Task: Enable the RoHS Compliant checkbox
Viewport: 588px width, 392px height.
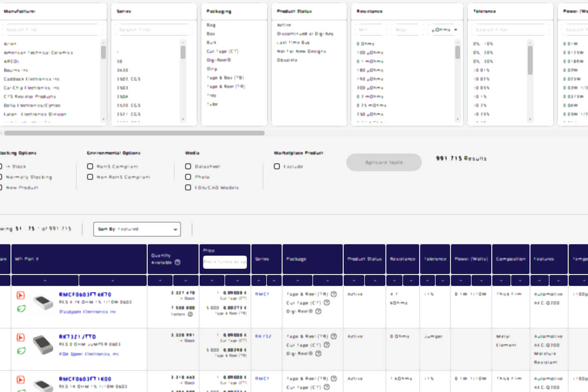Action: point(90,166)
